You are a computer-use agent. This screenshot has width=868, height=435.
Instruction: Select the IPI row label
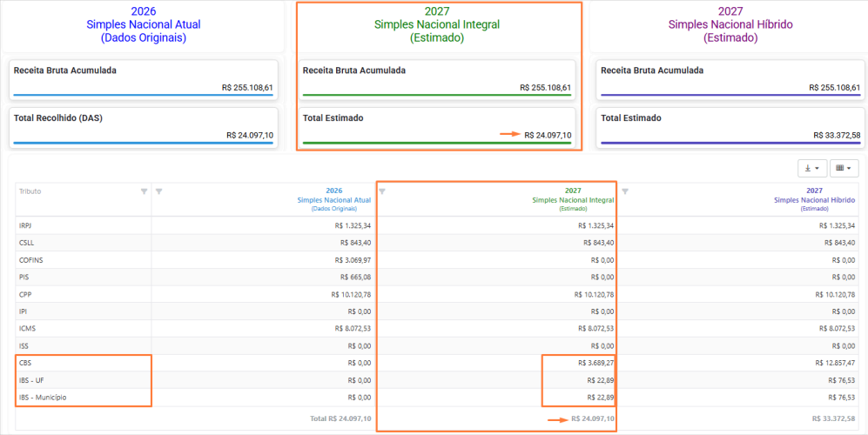point(23,311)
